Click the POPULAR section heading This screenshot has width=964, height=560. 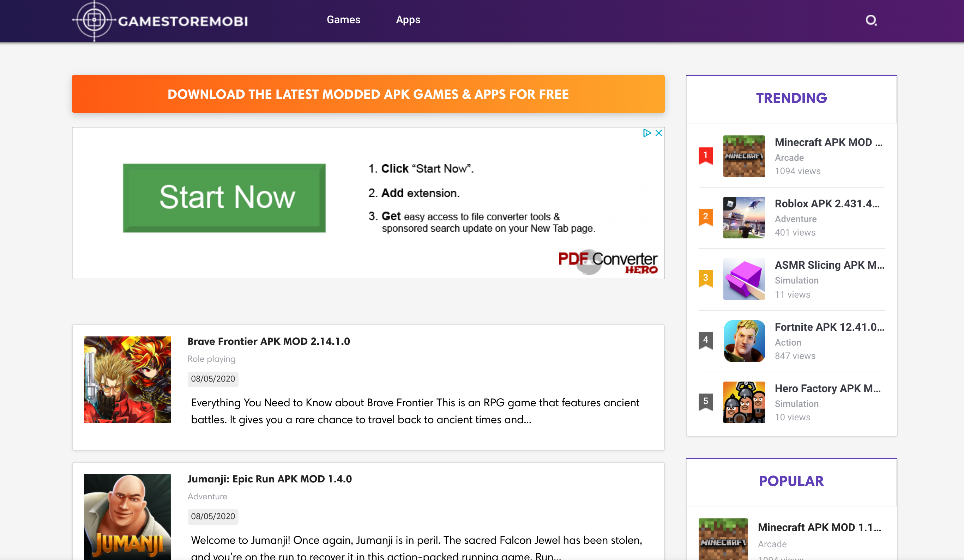[791, 481]
